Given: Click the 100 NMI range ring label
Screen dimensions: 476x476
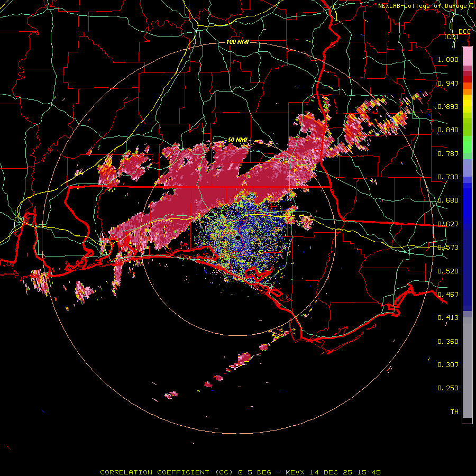Looking at the screenshot, I should (x=237, y=42).
